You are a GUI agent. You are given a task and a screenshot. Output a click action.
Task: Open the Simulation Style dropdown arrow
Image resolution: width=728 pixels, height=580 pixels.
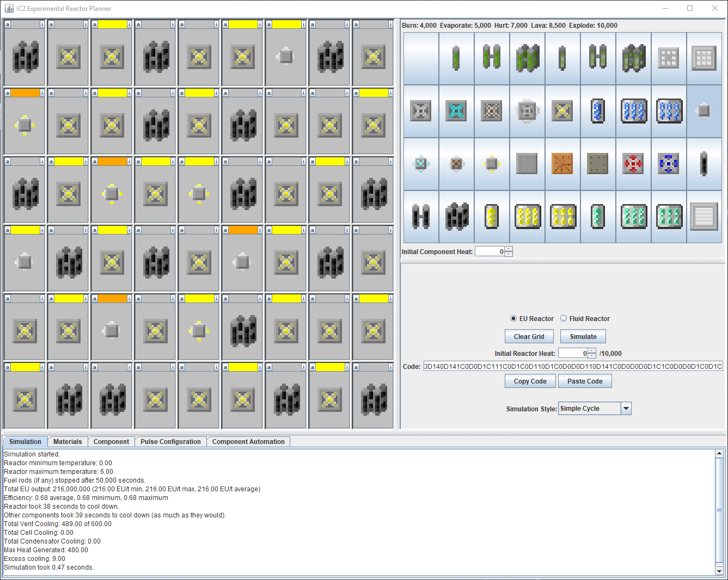[x=626, y=409]
